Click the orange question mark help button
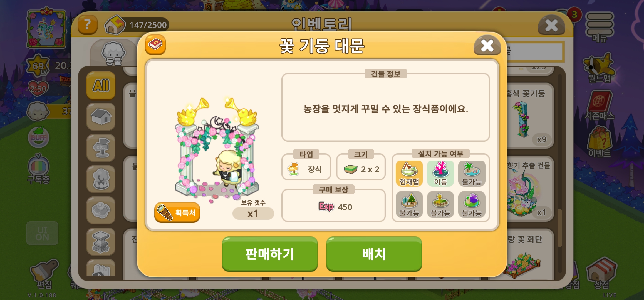The width and height of the screenshot is (644, 300). (x=87, y=25)
